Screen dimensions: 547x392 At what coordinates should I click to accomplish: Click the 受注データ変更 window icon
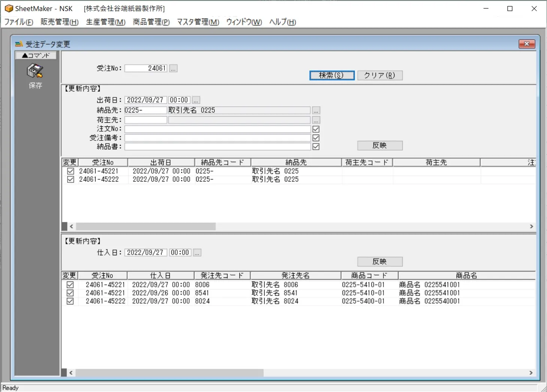click(19, 44)
